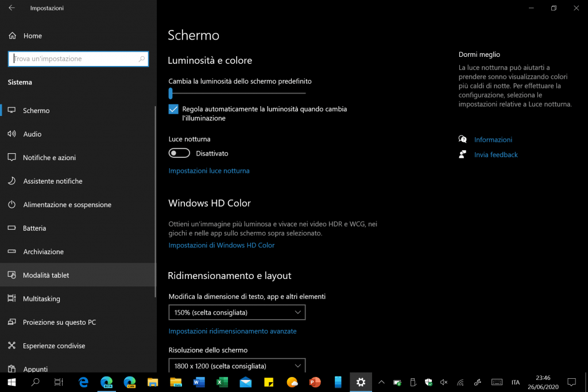
Task: Uncheck automatic brightness adjustment checkbox
Action: (173, 109)
